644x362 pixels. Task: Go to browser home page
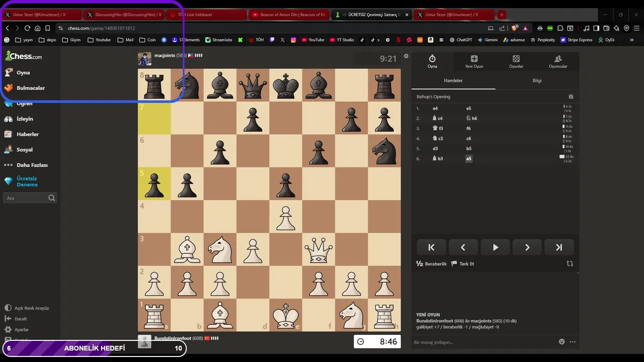click(37, 28)
